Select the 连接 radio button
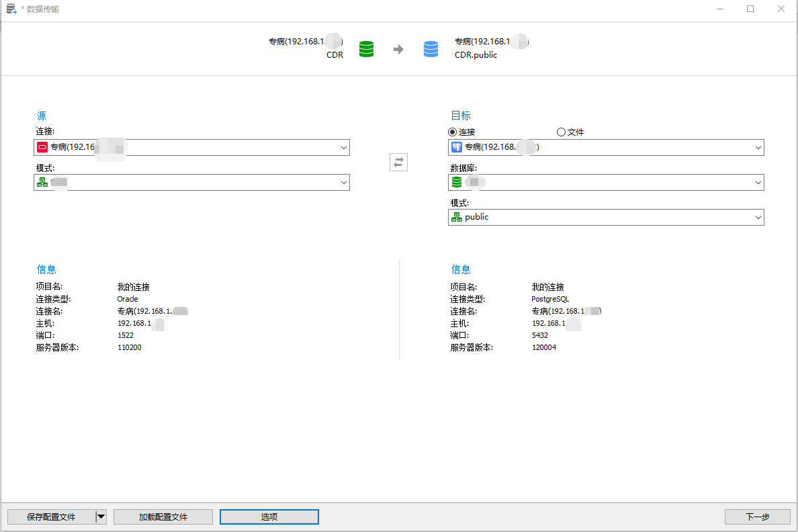Screen dimensions: 798x532 453,132
